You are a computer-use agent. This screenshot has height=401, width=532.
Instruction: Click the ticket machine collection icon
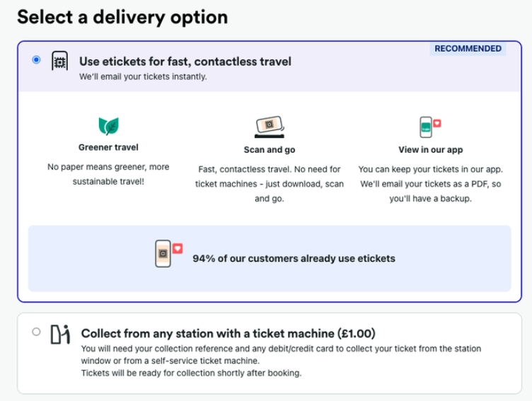pos(60,335)
